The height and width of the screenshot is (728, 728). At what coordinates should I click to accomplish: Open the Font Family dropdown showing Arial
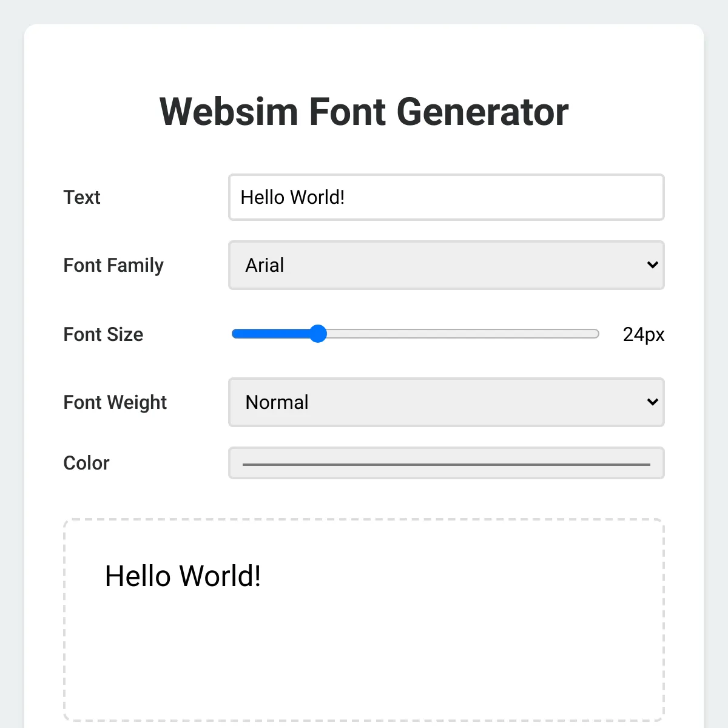point(425,265)
